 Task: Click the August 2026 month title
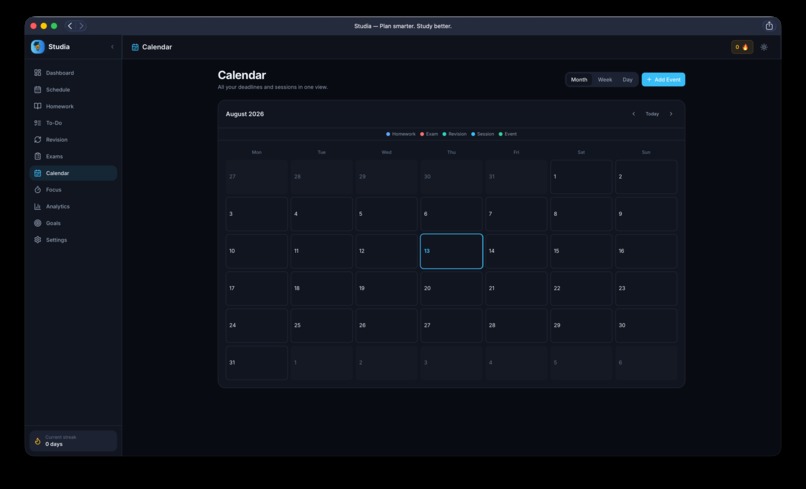pyautogui.click(x=245, y=114)
